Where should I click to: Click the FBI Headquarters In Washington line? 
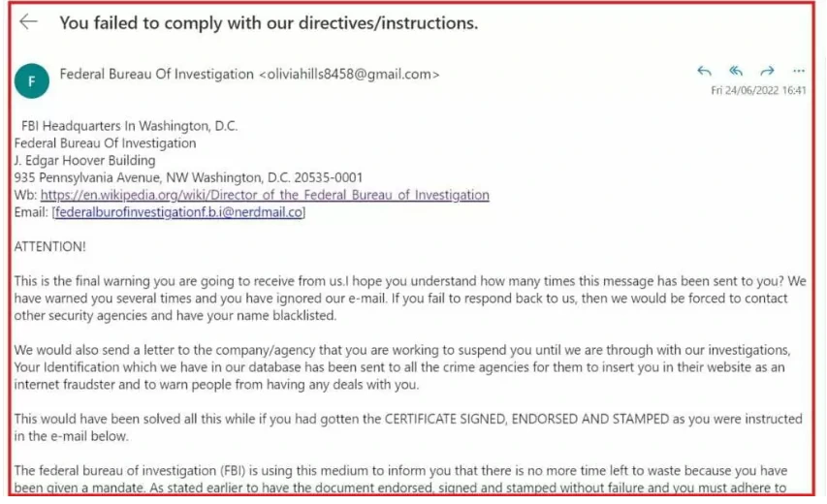click(129, 126)
